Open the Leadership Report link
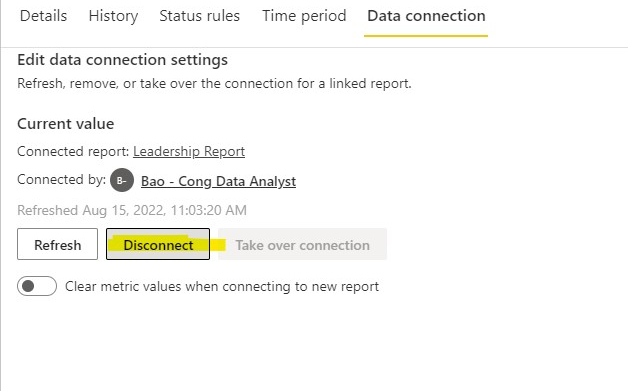This screenshot has width=628, height=391. pyautogui.click(x=189, y=151)
